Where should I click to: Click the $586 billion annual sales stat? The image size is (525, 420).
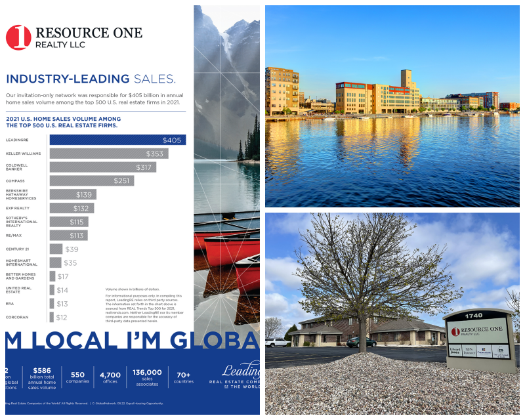pyautogui.click(x=42, y=379)
